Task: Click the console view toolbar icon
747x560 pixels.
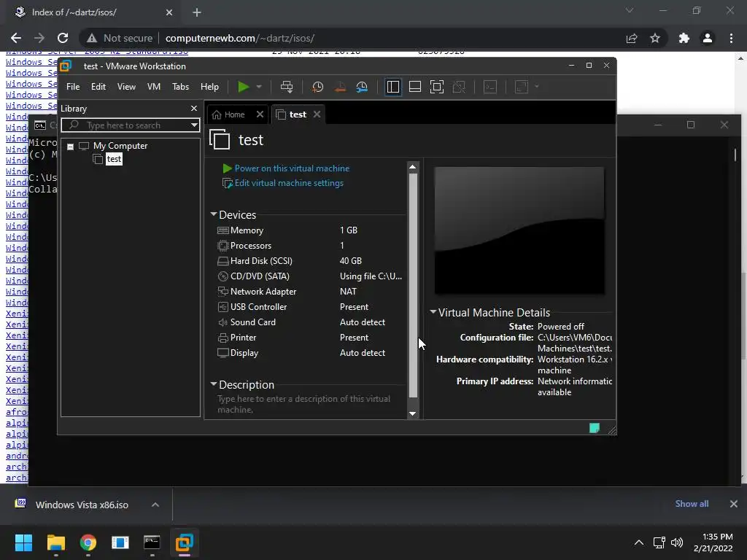Action: pyautogui.click(x=490, y=87)
